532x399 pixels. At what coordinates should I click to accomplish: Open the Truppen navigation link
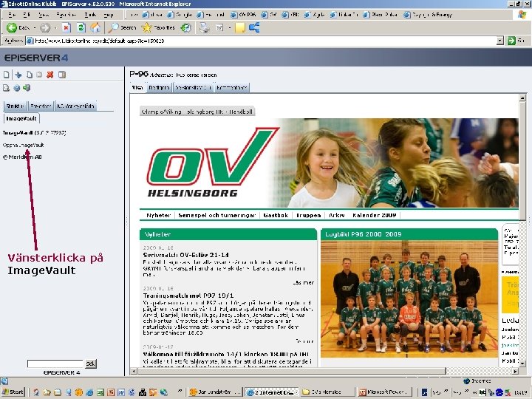coord(308,215)
